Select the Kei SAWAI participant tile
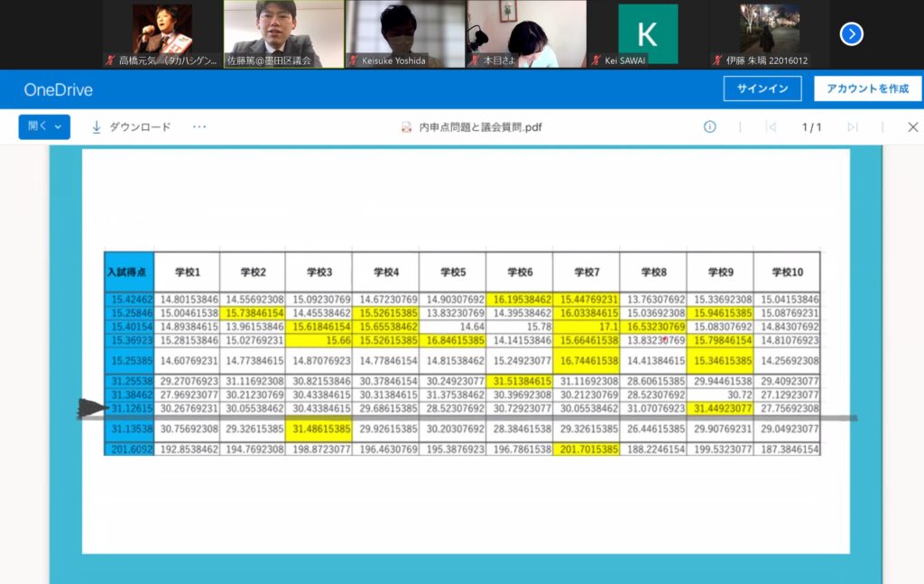Screen dimensions: 924x584 (647, 34)
